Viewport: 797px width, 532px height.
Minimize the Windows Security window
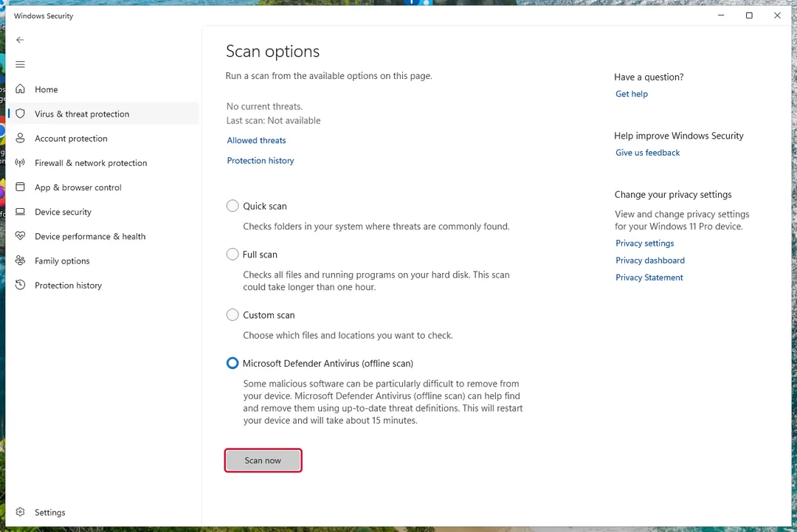(721, 15)
